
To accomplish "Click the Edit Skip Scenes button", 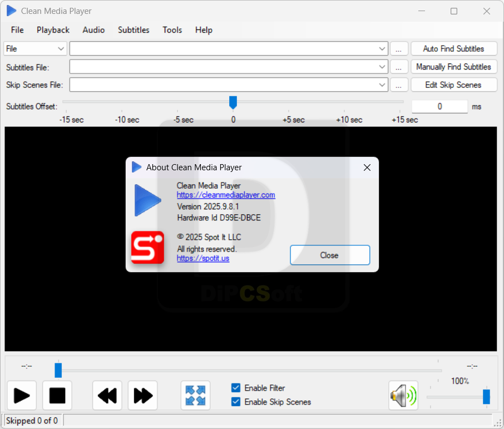I will pyautogui.click(x=454, y=85).
